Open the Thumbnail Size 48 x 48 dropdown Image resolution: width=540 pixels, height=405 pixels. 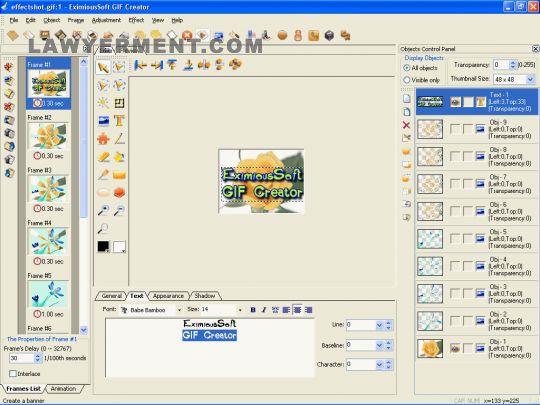pyautogui.click(x=530, y=79)
